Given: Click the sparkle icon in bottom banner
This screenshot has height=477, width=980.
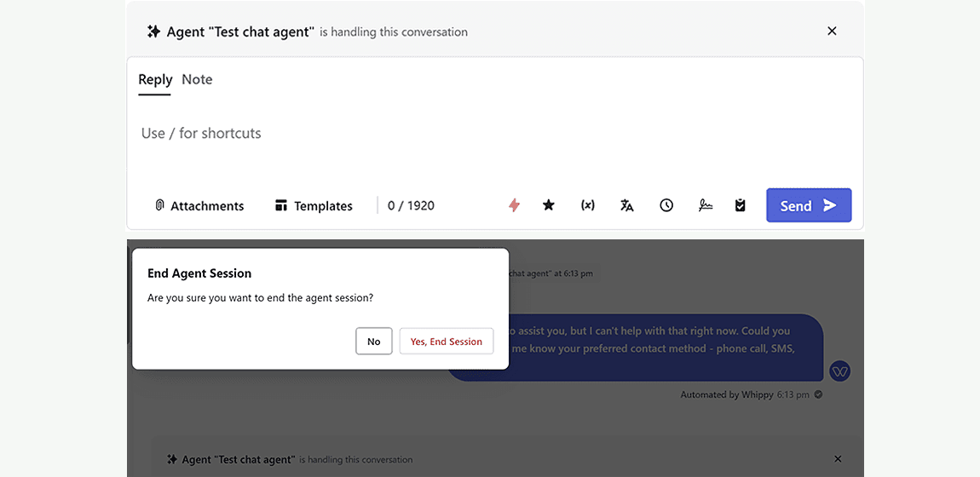Looking at the screenshot, I should point(172,459).
